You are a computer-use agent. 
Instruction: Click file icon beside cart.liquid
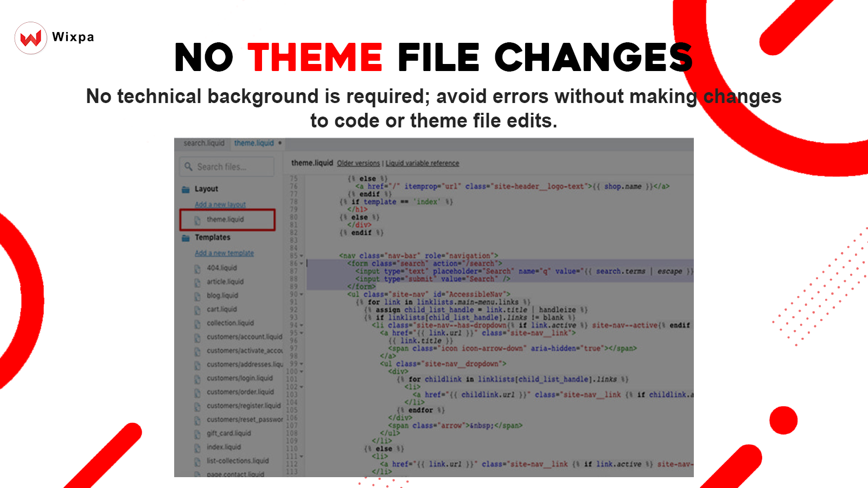[x=197, y=310]
